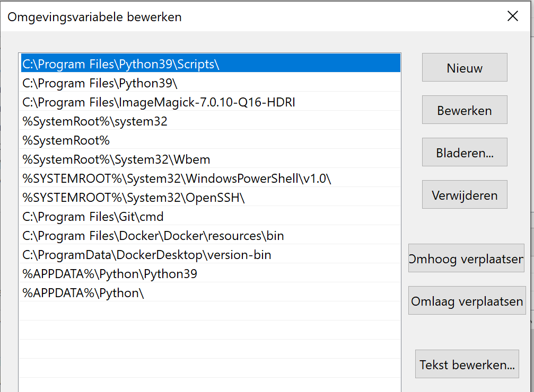Click the Nieuw button
Image resolution: width=534 pixels, height=392 pixels.
pyautogui.click(x=465, y=68)
